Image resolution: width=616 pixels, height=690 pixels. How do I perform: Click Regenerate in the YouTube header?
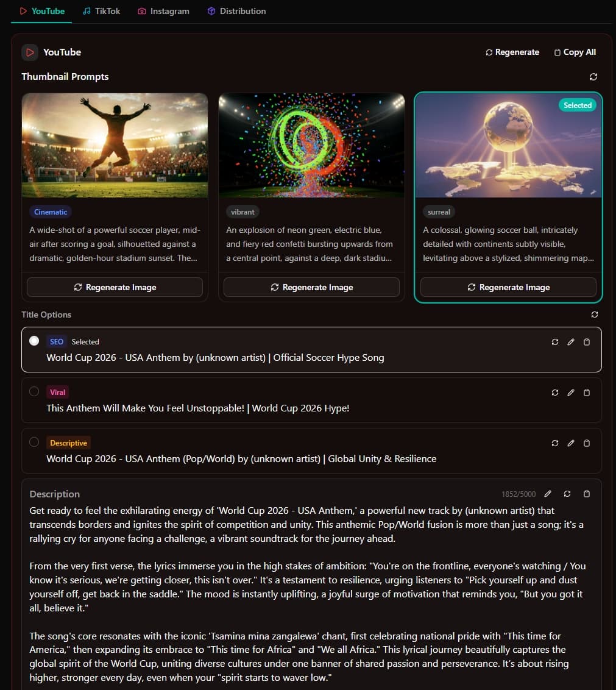512,52
